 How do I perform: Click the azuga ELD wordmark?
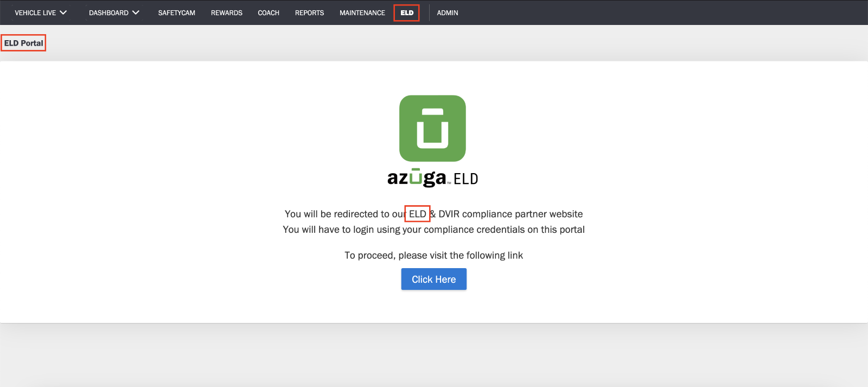432,178
